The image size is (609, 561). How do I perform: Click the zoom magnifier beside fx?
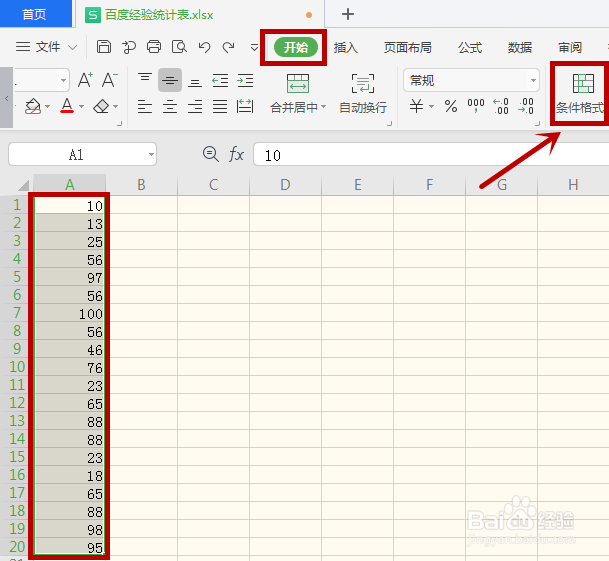(x=211, y=154)
